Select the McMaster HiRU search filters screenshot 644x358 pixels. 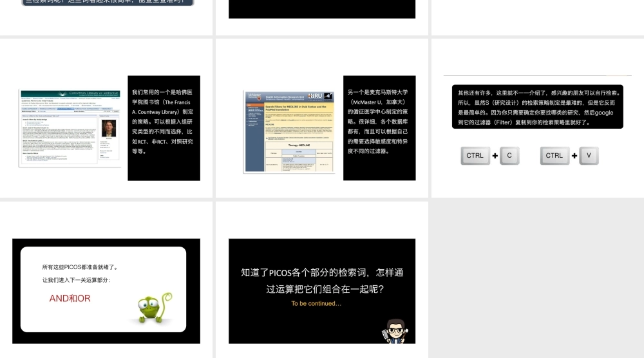coord(289,131)
